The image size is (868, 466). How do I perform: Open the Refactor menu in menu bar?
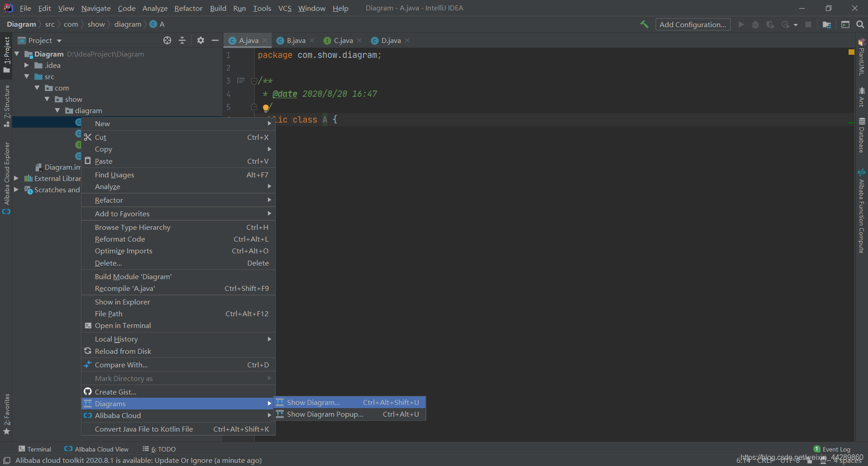pyautogui.click(x=188, y=8)
